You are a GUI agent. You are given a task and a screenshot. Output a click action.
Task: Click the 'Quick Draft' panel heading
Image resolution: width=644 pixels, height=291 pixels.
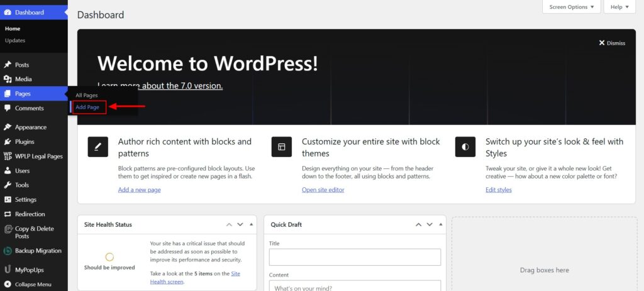[x=286, y=224]
